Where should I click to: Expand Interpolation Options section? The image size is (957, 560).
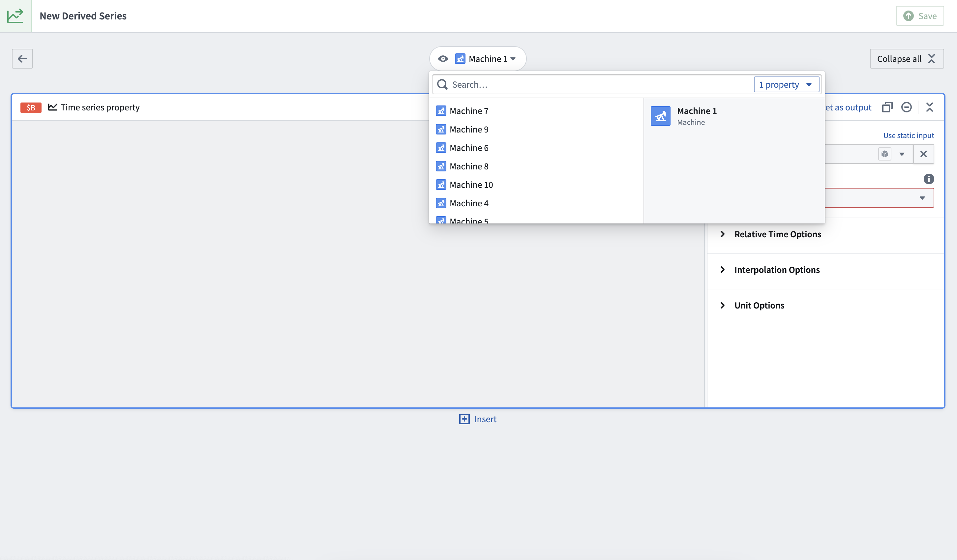click(x=776, y=270)
